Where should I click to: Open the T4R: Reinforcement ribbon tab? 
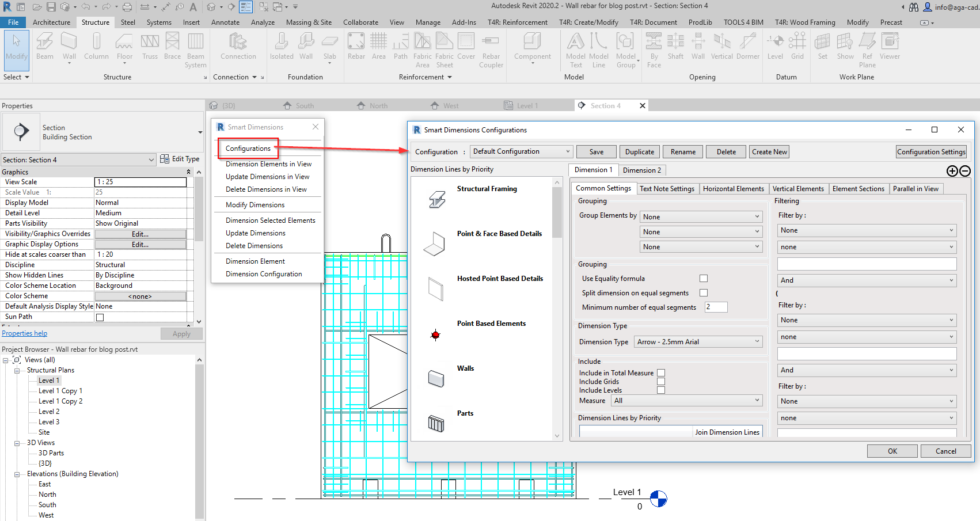pos(517,22)
